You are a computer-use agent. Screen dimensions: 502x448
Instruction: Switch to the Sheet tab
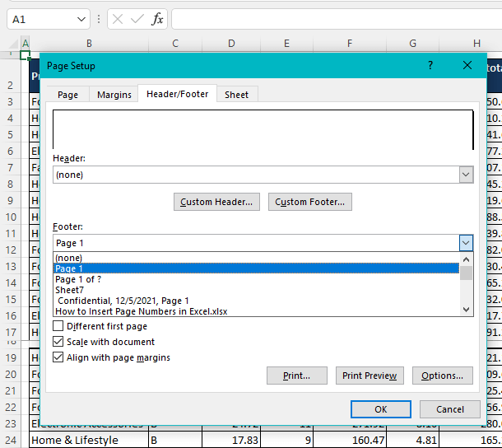click(236, 95)
